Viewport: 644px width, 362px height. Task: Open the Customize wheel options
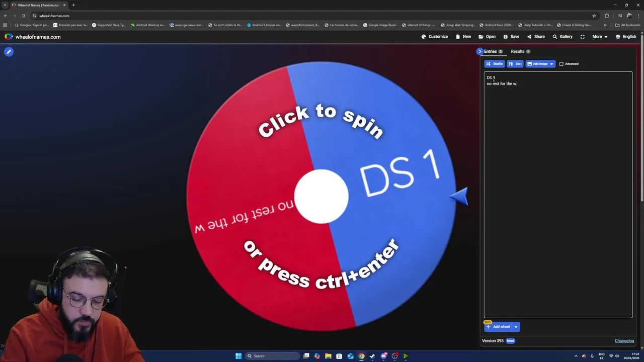coord(435,37)
